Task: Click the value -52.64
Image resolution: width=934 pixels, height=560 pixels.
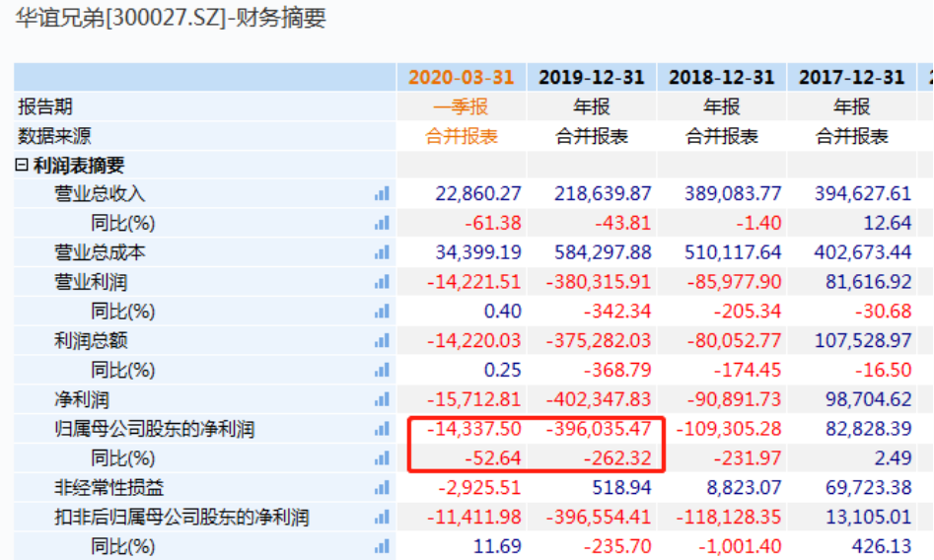Action: (492, 458)
